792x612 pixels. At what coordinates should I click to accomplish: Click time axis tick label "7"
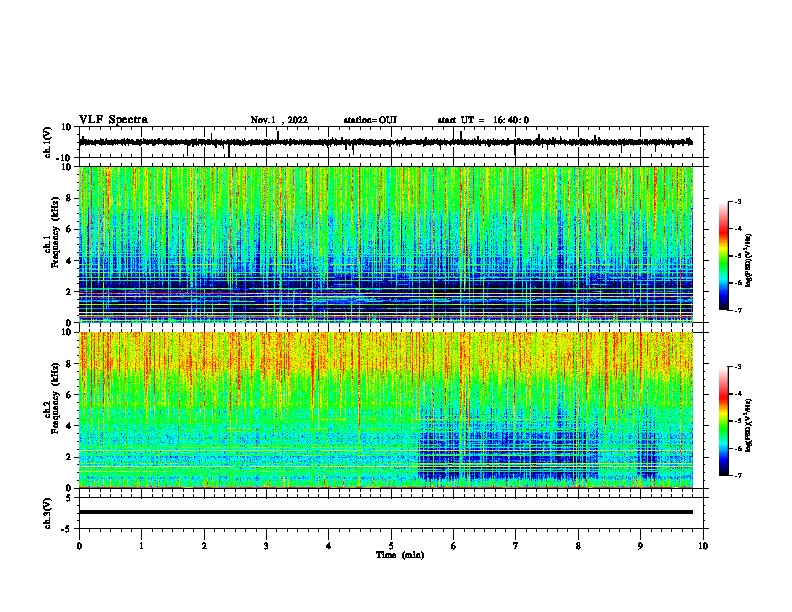516,546
